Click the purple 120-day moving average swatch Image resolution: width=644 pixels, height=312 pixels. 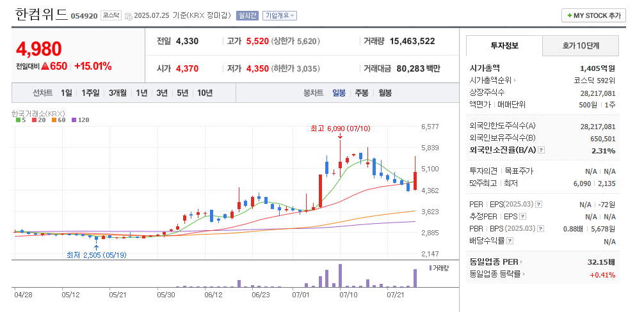point(74,120)
